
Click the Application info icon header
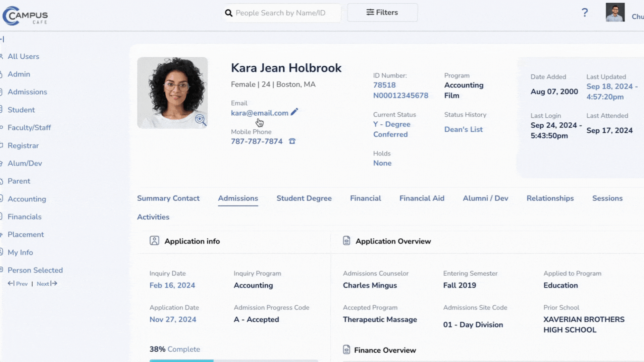click(x=155, y=241)
